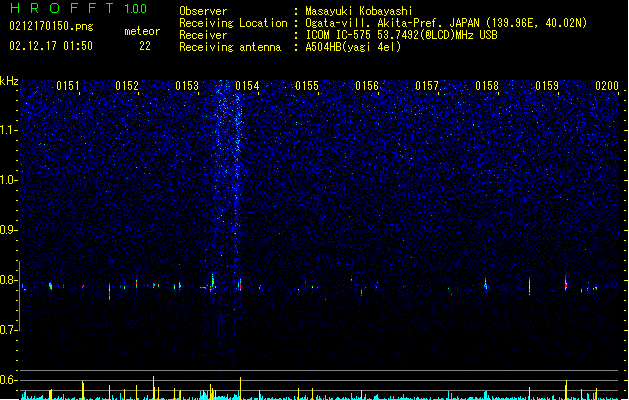Screen dimensions: 629x400
Task: Click the Receiving Location label
Action: click(x=233, y=23)
